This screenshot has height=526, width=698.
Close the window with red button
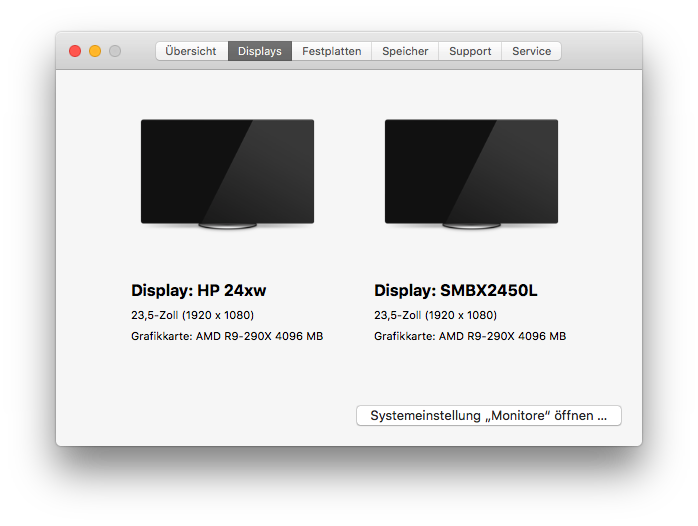point(75,51)
